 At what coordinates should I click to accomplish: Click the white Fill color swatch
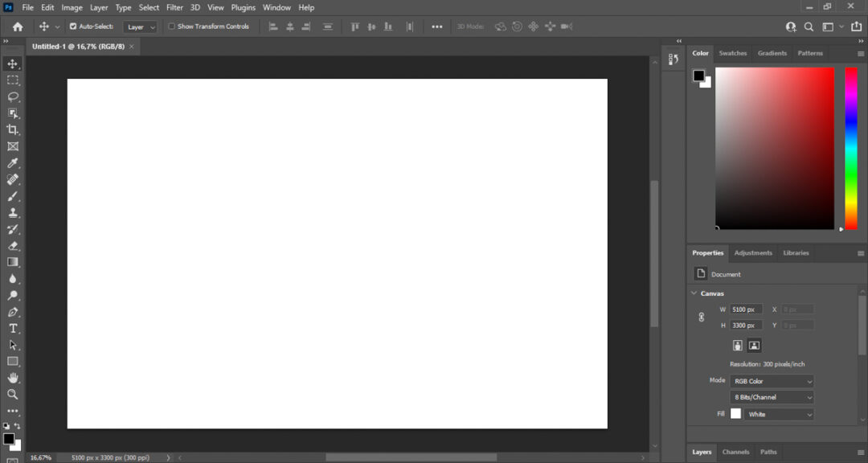(x=735, y=413)
